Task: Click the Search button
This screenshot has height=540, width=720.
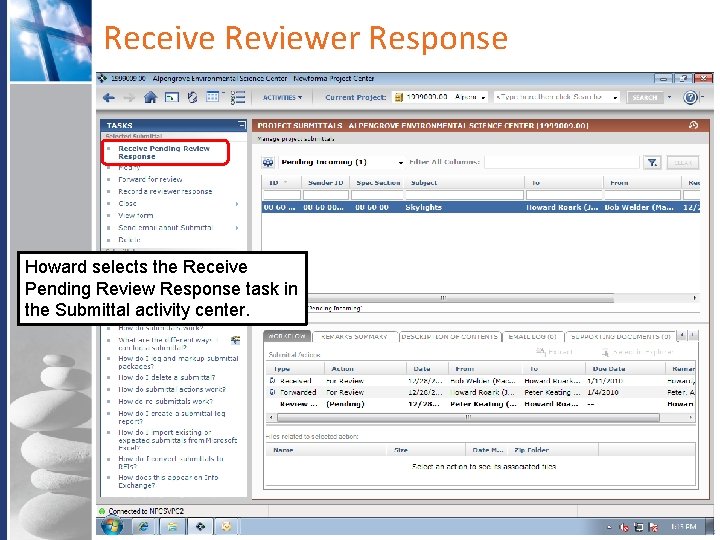Action: [645, 97]
